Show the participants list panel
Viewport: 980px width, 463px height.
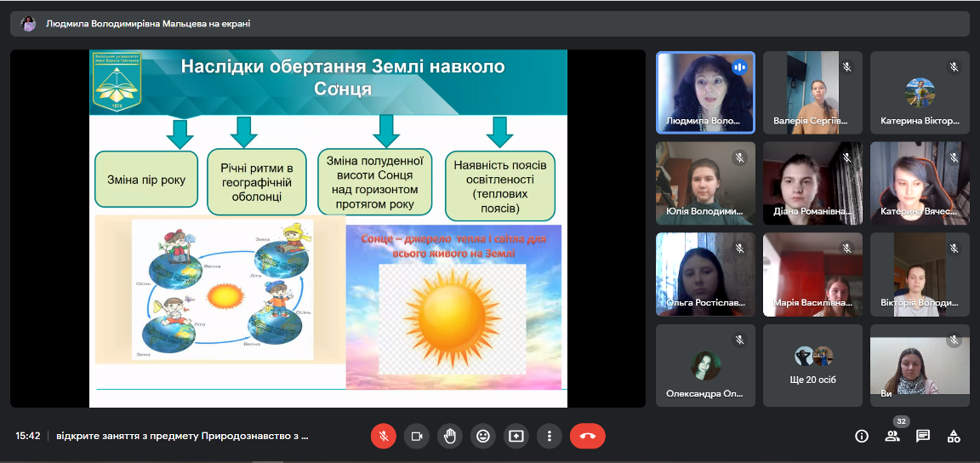(892, 436)
